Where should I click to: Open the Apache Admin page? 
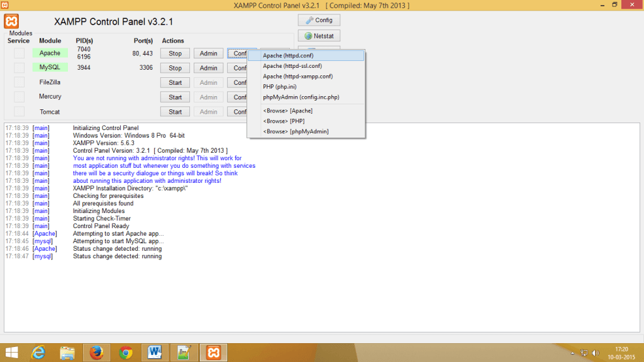(208, 53)
